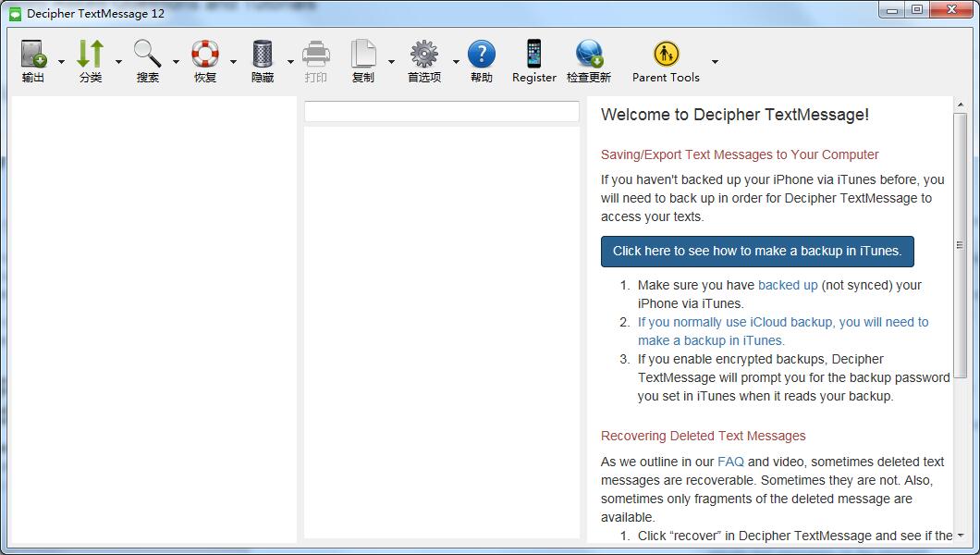Screen dimensions: 980x555
Task: Click the iTunes backup instructions button
Action: pyautogui.click(x=757, y=252)
